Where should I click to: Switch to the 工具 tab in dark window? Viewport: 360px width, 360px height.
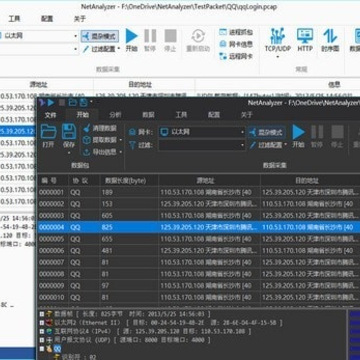coord(181,115)
